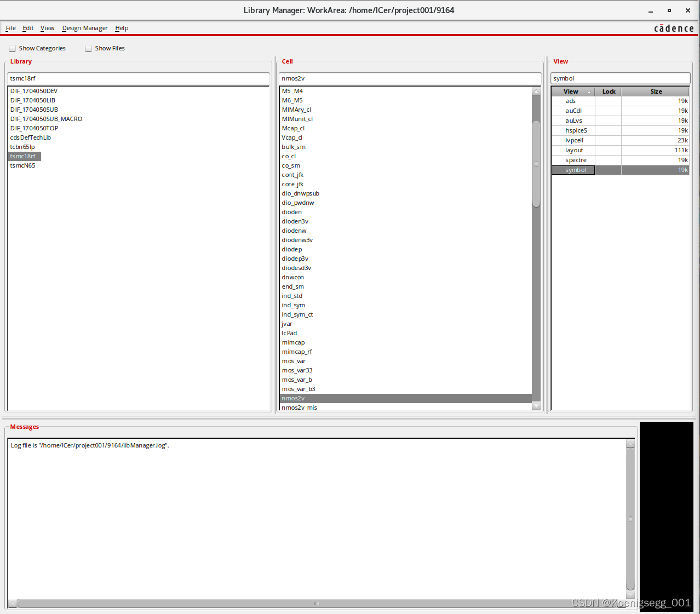Click the View name input field
The image size is (700, 614).
pos(620,78)
